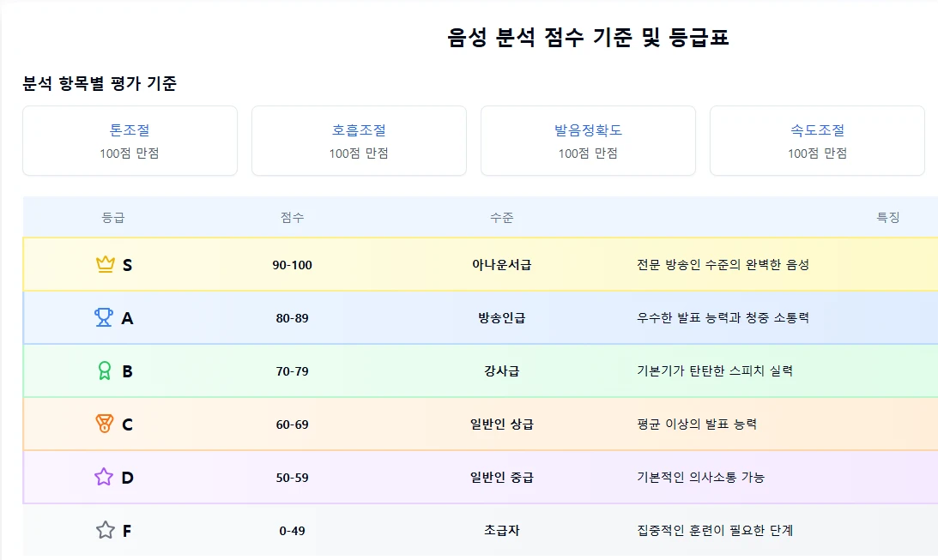Click the medal icon for C grade

pos(105,424)
